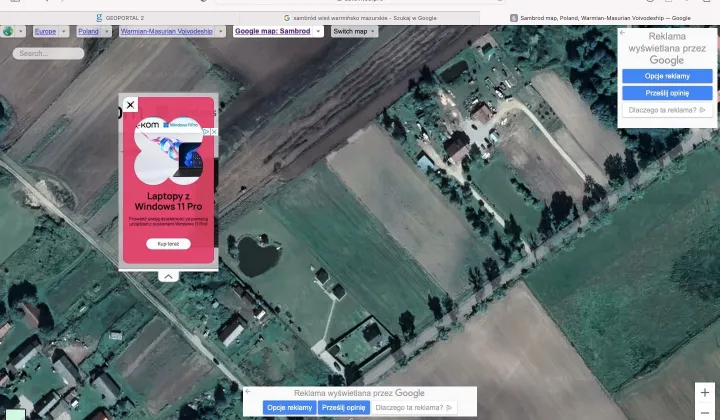This screenshot has width=720, height=420.
Task: Open the Europe breadcrumb link
Action: point(45,31)
